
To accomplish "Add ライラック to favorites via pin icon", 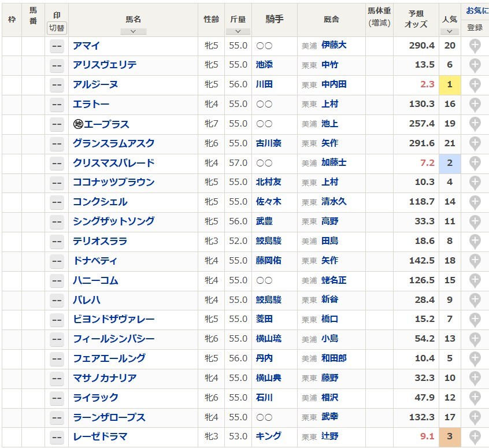I will click(x=475, y=398).
